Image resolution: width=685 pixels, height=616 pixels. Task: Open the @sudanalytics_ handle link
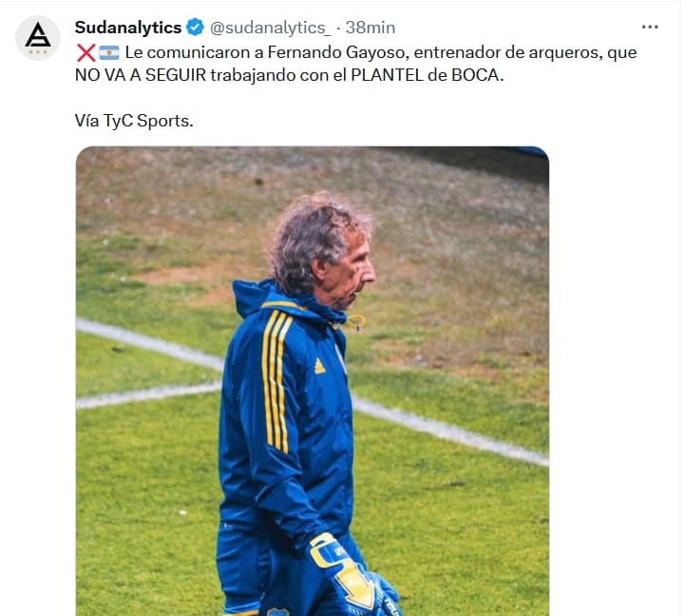(x=271, y=28)
